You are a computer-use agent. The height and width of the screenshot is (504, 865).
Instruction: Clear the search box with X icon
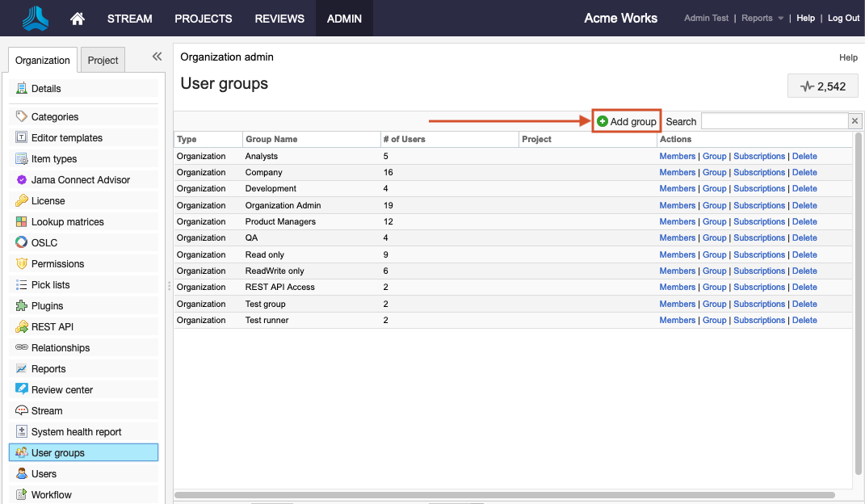point(855,121)
